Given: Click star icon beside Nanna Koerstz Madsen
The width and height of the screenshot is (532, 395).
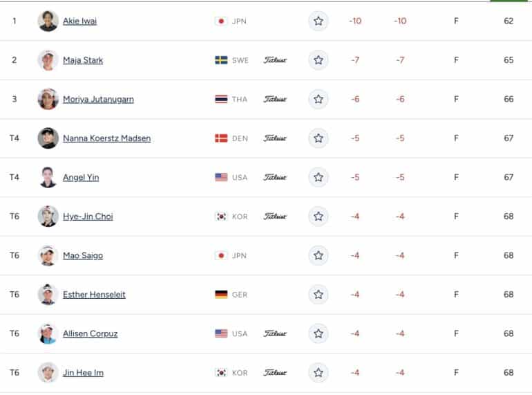Looking at the screenshot, I should click(x=319, y=138).
